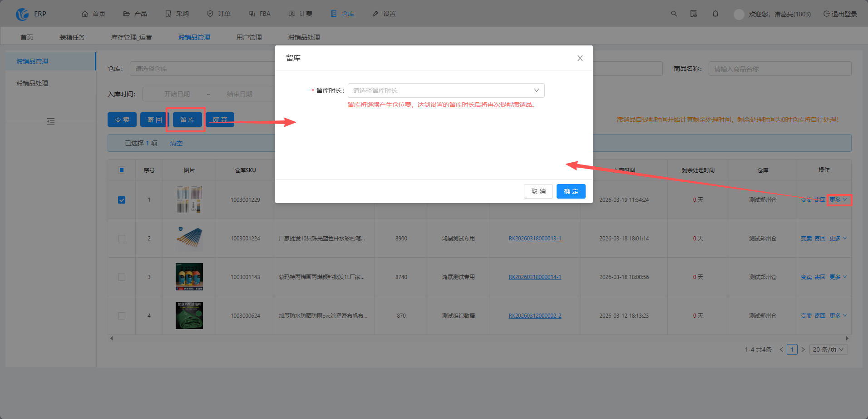Open row 2 paintbrush thumbnail

point(189,238)
